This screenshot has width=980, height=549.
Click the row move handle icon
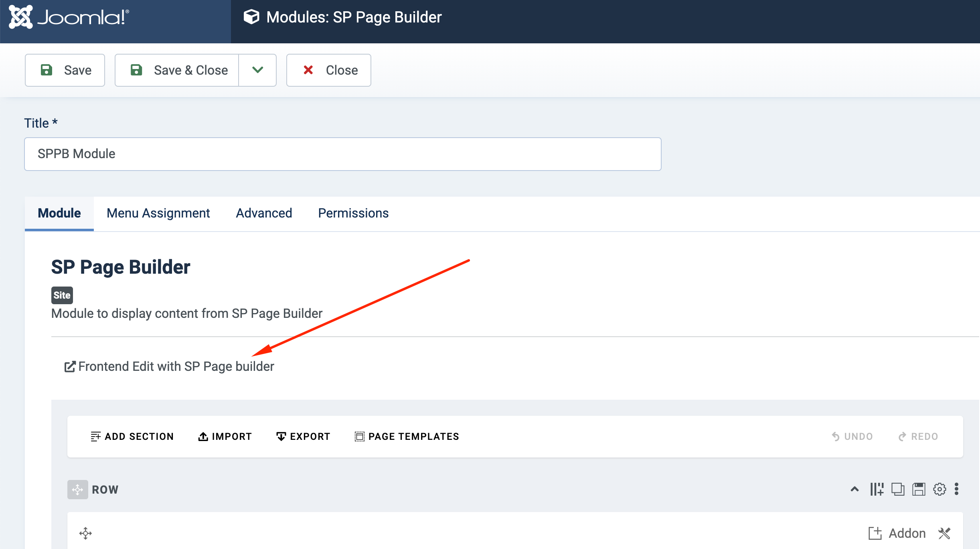(77, 490)
